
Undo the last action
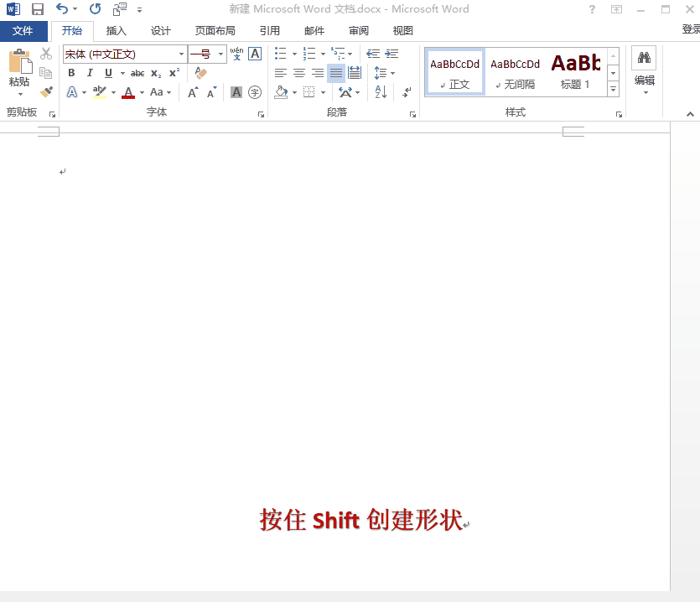pos(61,8)
